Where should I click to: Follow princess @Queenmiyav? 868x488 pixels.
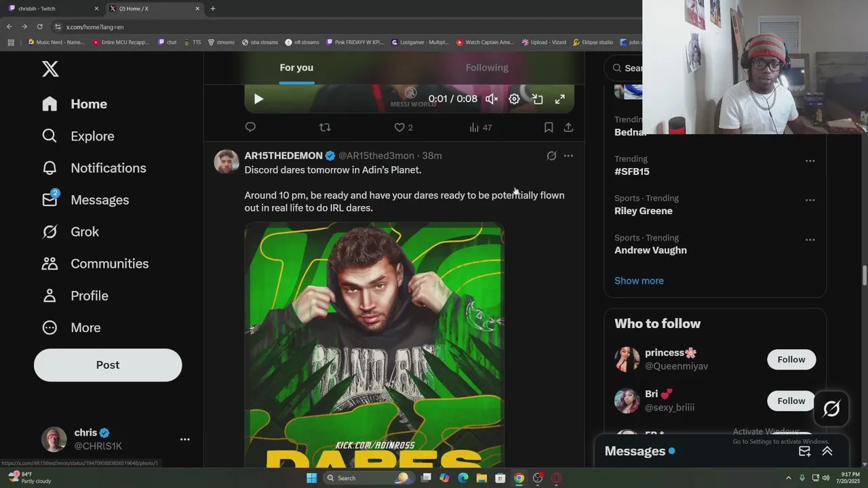point(791,359)
